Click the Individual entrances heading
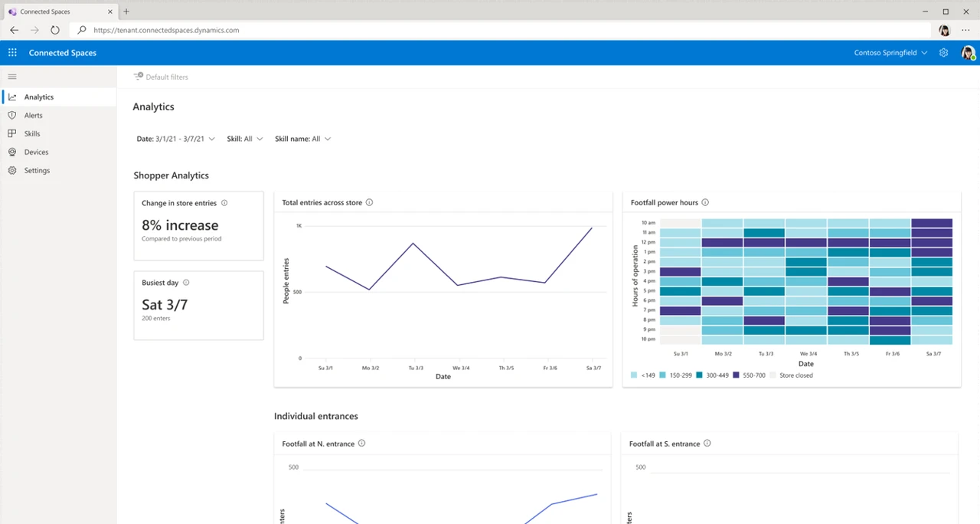 (316, 416)
